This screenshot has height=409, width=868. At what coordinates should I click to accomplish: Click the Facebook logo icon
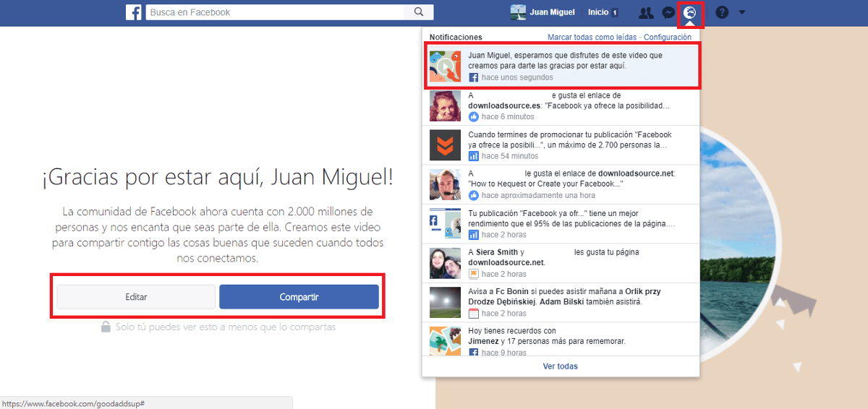click(x=133, y=12)
